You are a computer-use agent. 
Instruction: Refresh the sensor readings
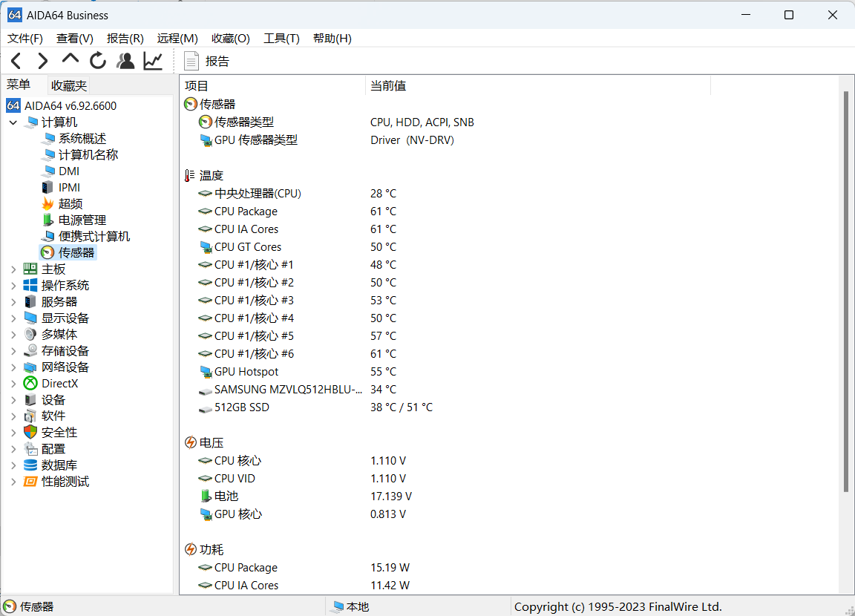(98, 61)
